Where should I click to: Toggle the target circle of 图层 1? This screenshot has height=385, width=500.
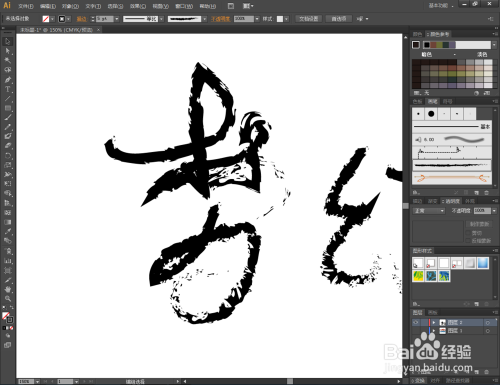point(488,331)
